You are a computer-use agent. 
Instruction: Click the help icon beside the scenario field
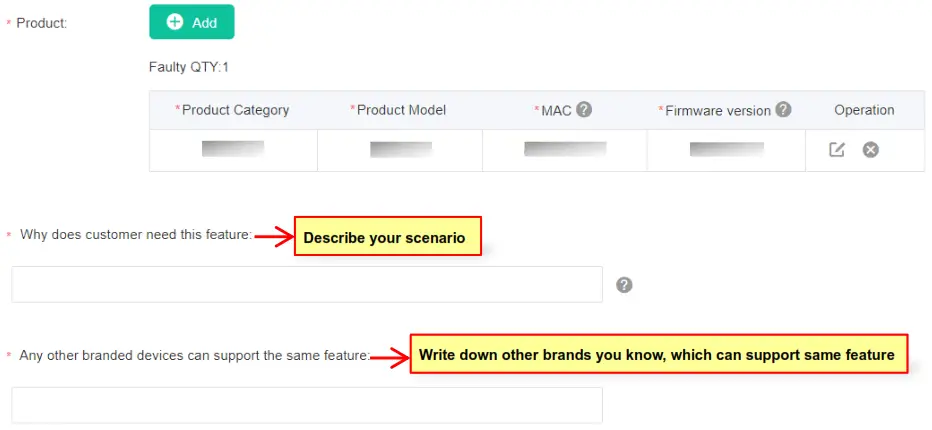(624, 285)
